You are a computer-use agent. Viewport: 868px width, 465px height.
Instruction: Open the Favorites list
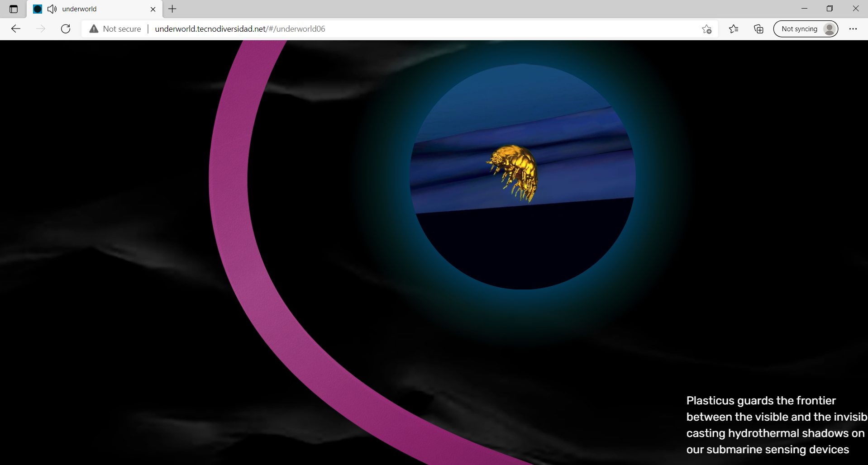[x=734, y=28]
